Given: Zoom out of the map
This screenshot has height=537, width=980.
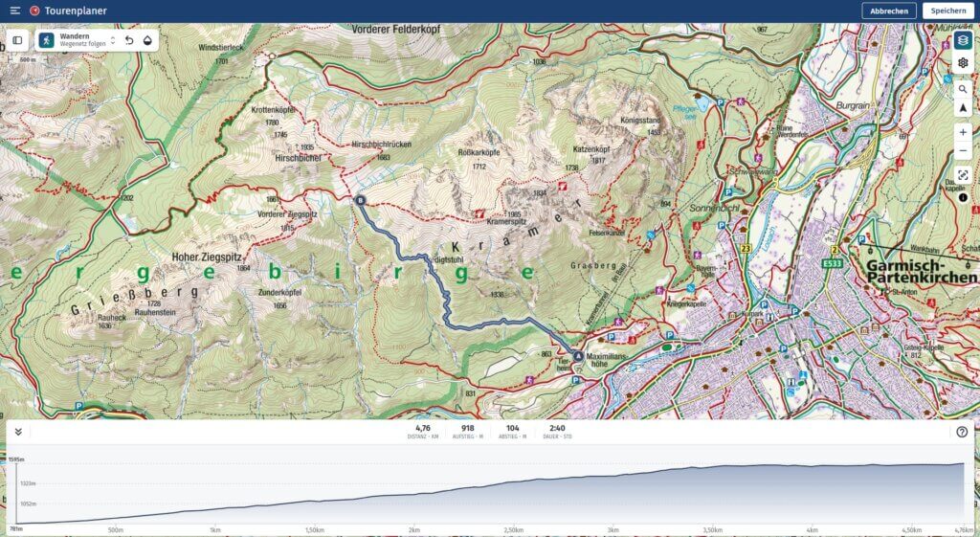Looking at the screenshot, I should pyautogui.click(x=963, y=151).
